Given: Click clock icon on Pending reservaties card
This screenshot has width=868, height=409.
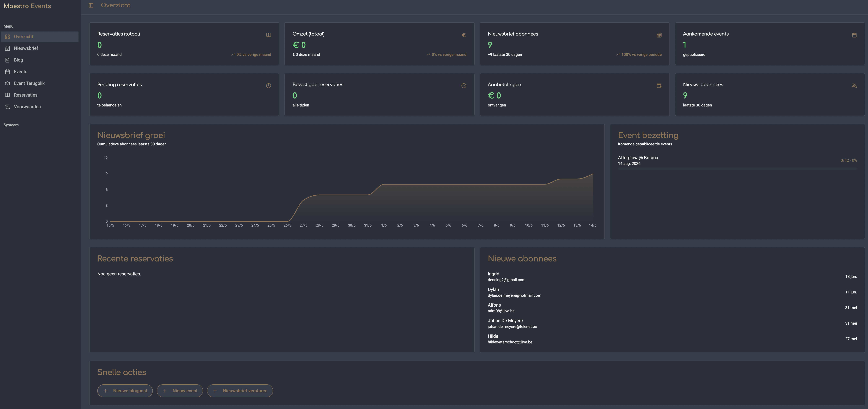Looking at the screenshot, I should coord(269,86).
